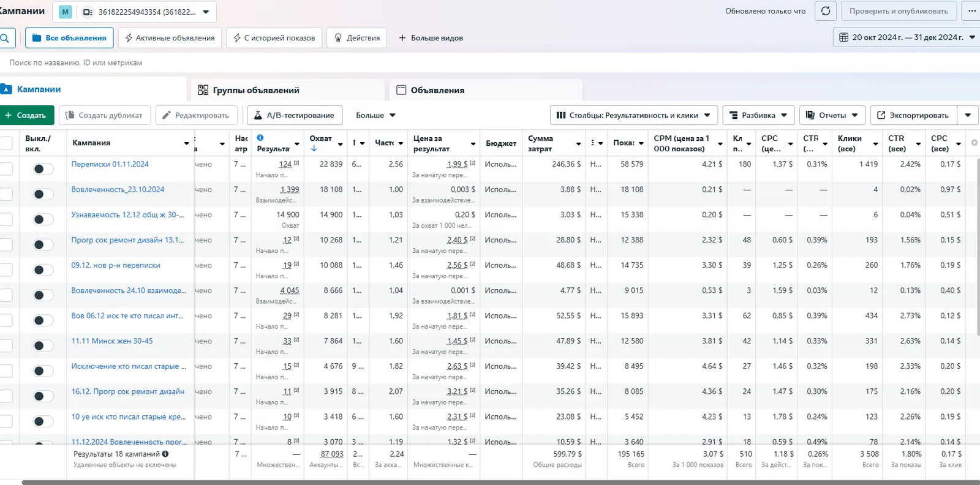Image resolution: width=980 pixels, height=485 pixels.
Task: Click the info icon on 'Результаты' column header
Action: click(x=260, y=138)
